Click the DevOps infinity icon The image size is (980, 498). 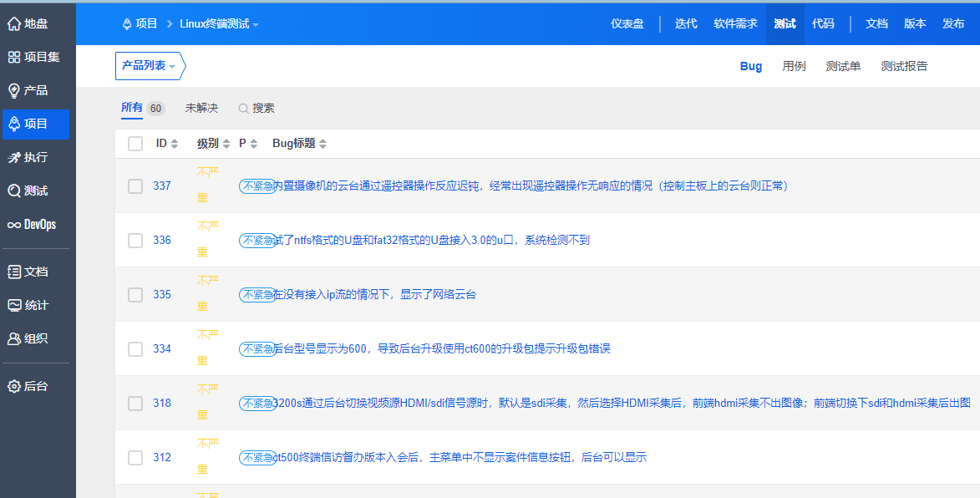click(x=14, y=225)
